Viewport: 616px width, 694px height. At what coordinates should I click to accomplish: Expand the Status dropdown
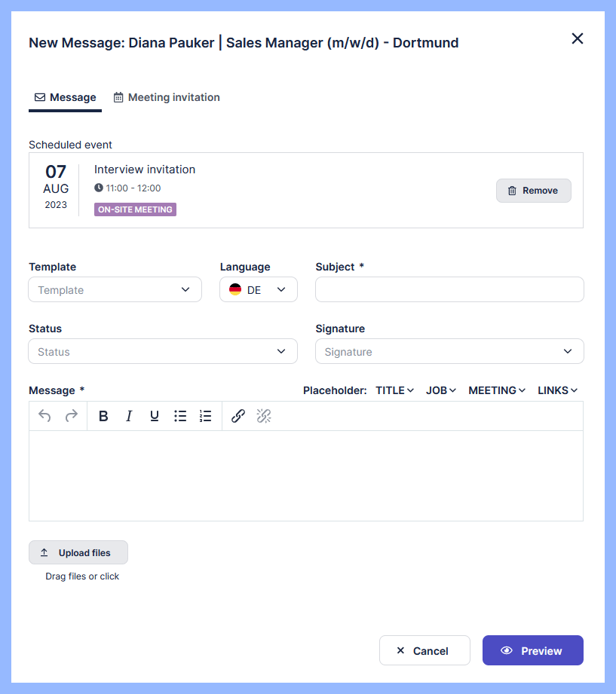coord(162,352)
